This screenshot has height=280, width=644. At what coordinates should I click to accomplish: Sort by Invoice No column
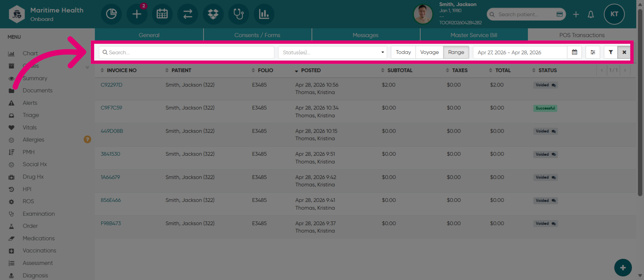119,70
